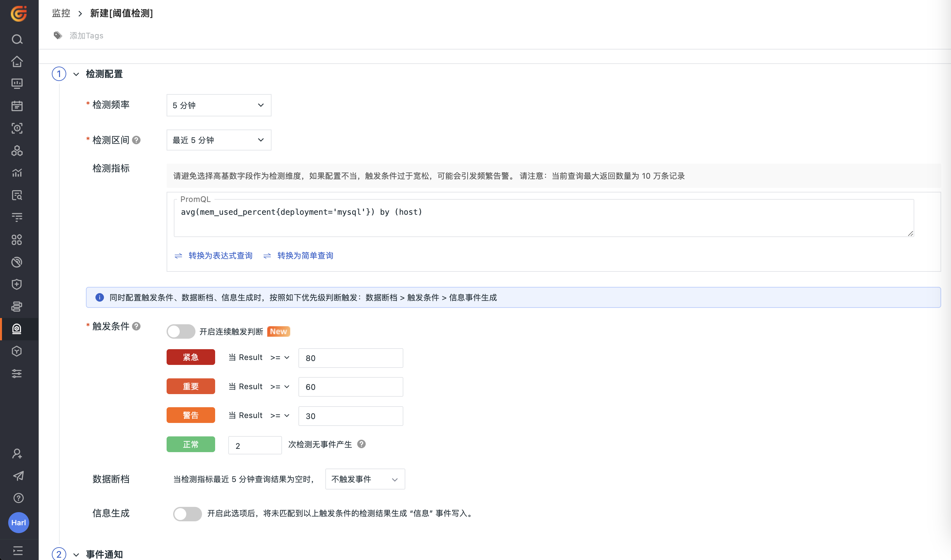This screenshot has height=560, width=951.
Task: Open the 不触发事件 data gap dropdown
Action: pyautogui.click(x=365, y=479)
